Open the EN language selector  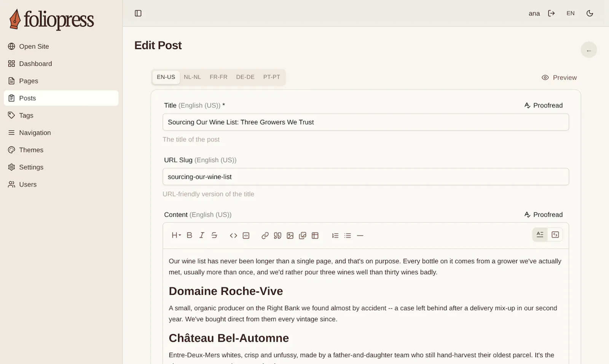pyautogui.click(x=571, y=13)
